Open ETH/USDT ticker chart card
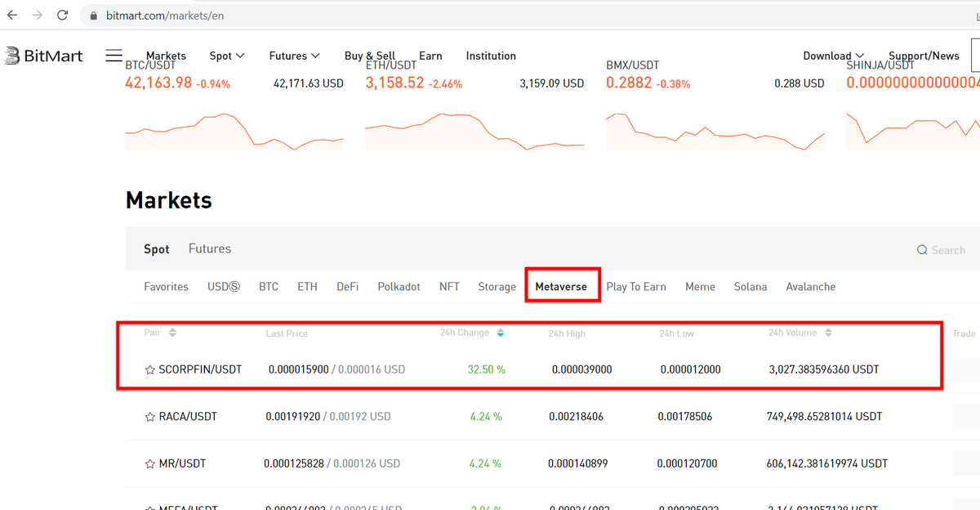 coord(474,106)
